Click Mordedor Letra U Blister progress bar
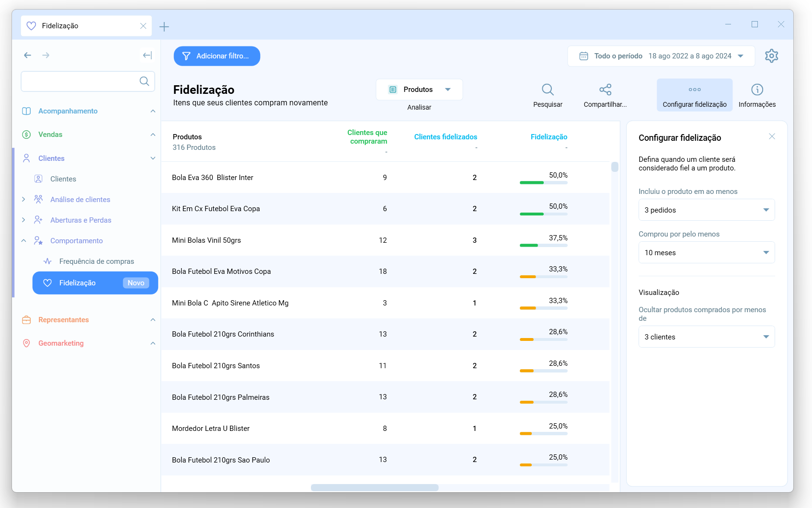812x508 pixels. (x=544, y=433)
